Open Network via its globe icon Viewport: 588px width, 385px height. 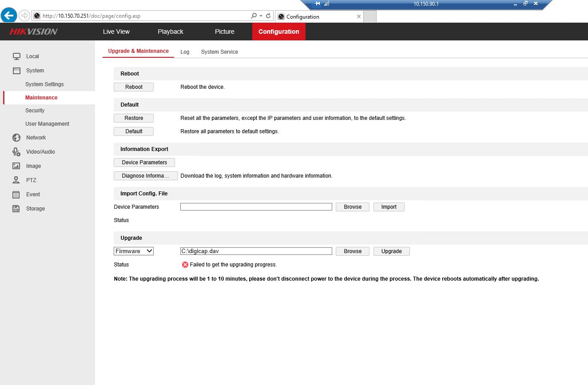pyautogui.click(x=16, y=138)
